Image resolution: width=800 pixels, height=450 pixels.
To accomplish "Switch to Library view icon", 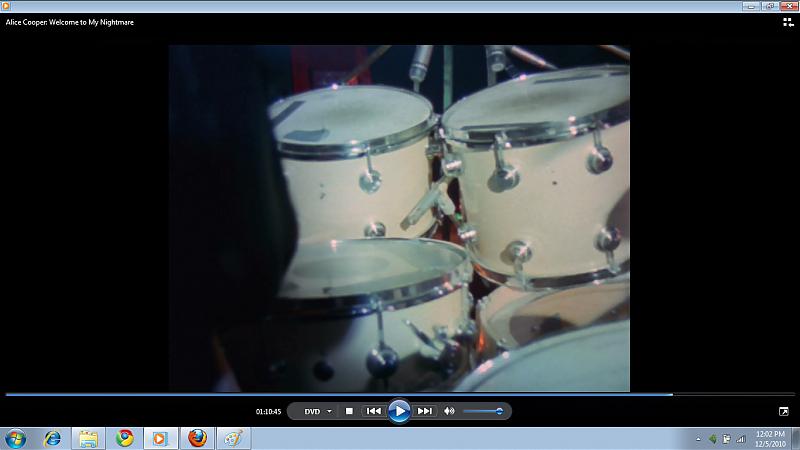I will click(x=787, y=21).
